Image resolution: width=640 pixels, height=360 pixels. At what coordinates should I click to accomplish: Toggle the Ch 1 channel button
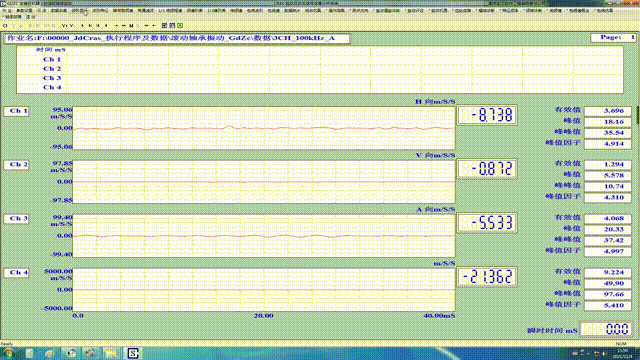16,111
